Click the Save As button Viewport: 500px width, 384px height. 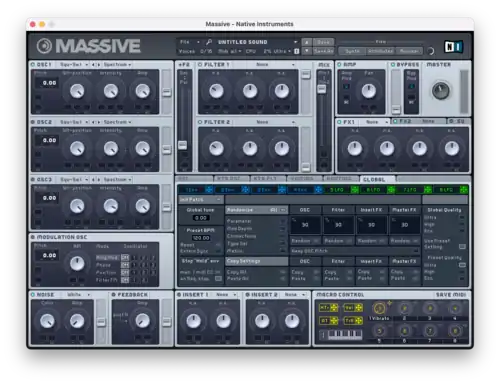[323, 51]
